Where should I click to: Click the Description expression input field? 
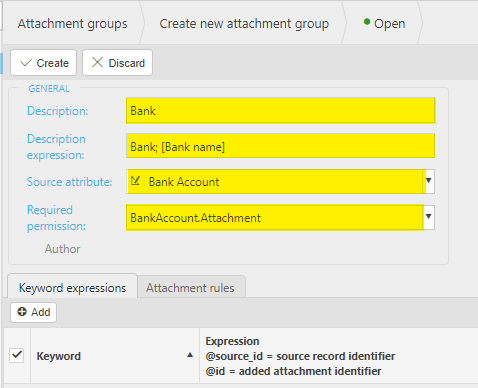(281, 146)
